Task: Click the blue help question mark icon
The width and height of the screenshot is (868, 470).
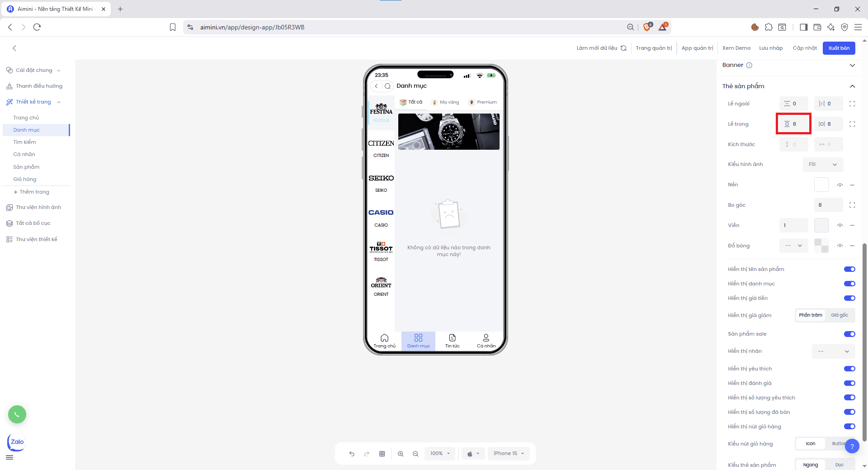Action: (852, 446)
